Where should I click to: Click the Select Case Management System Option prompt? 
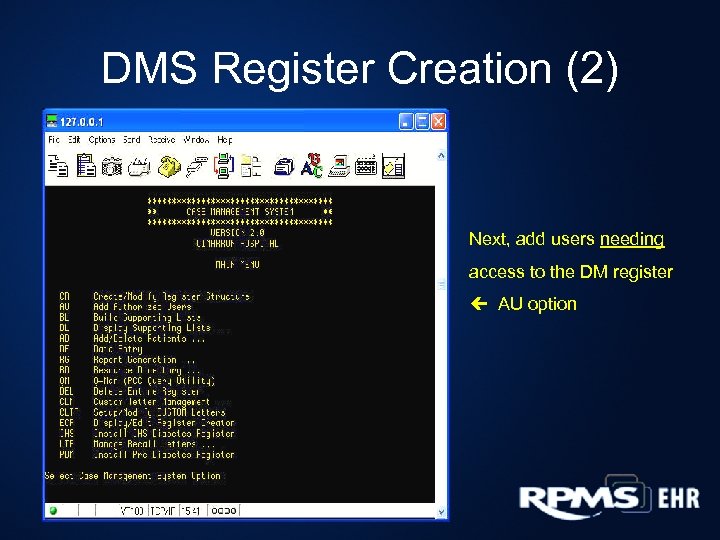133,476
